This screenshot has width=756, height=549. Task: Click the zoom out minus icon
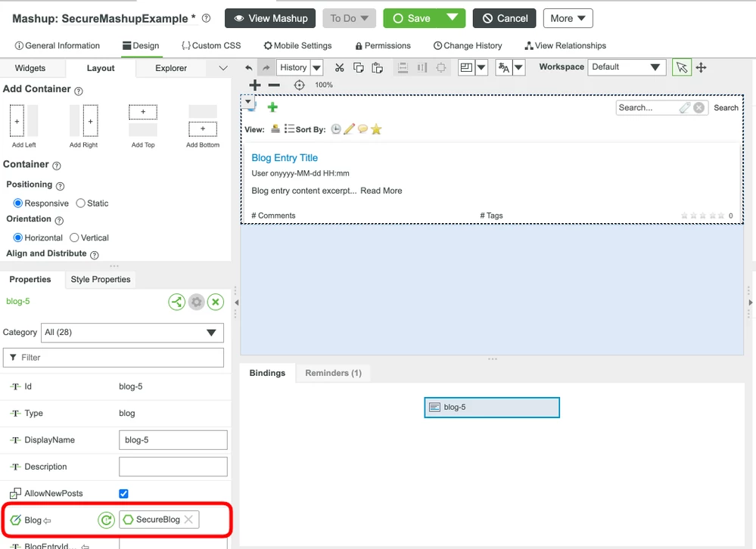click(x=274, y=85)
